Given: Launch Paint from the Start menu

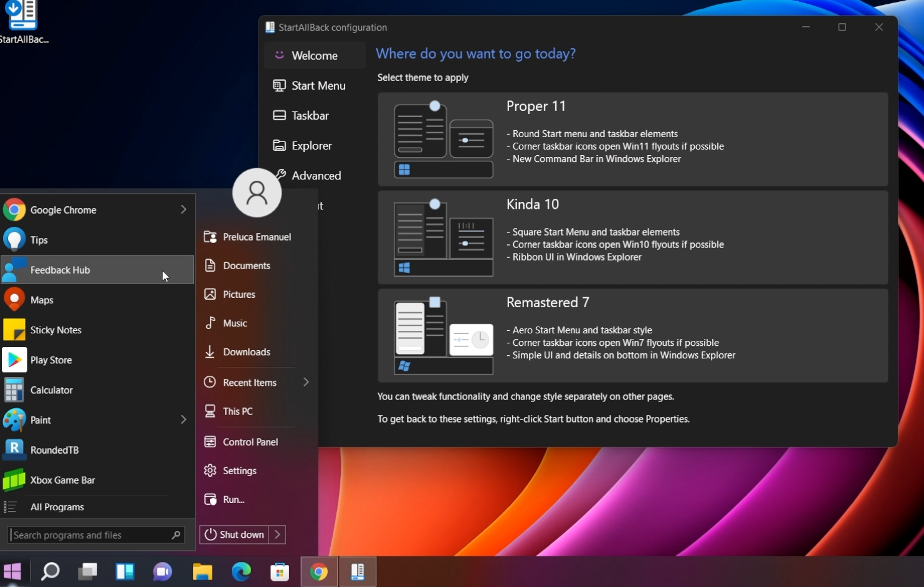Looking at the screenshot, I should [x=40, y=419].
